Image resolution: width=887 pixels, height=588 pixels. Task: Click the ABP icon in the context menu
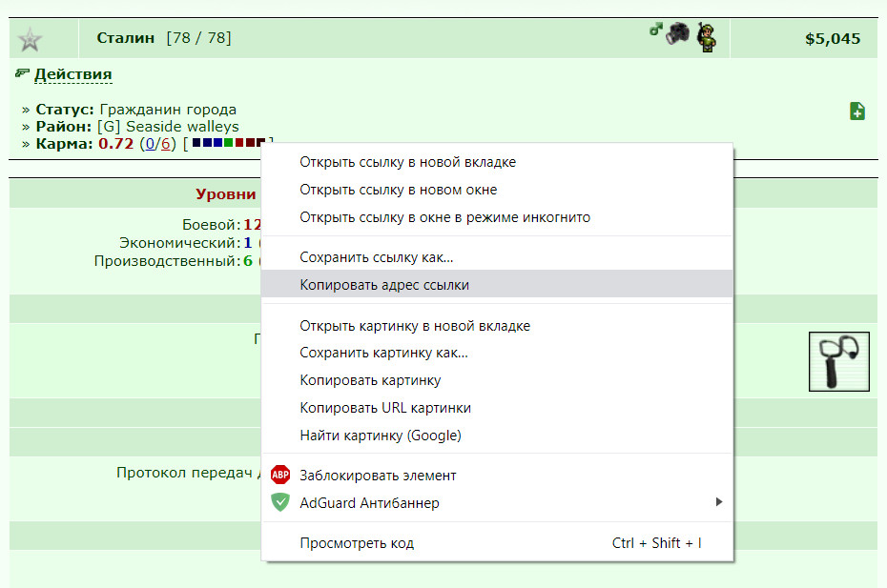pos(280,475)
